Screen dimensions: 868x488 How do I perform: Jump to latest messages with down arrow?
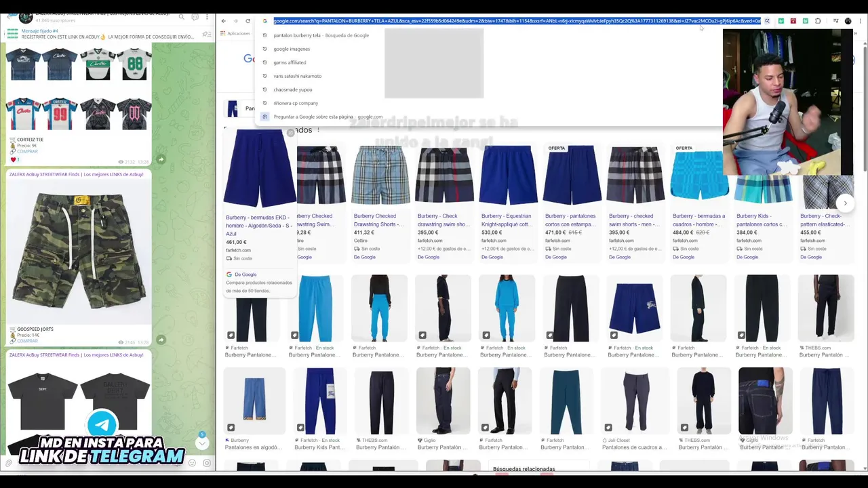tap(201, 443)
